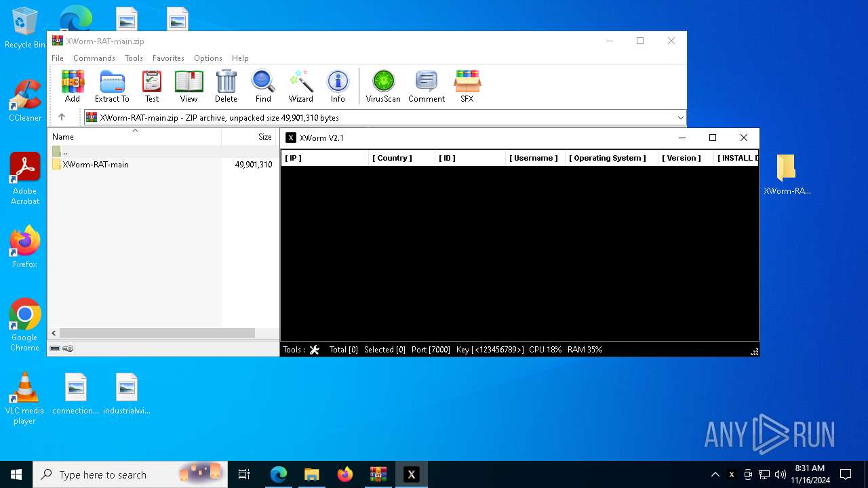
Task: Go up one folder level arrow
Action: (62, 117)
